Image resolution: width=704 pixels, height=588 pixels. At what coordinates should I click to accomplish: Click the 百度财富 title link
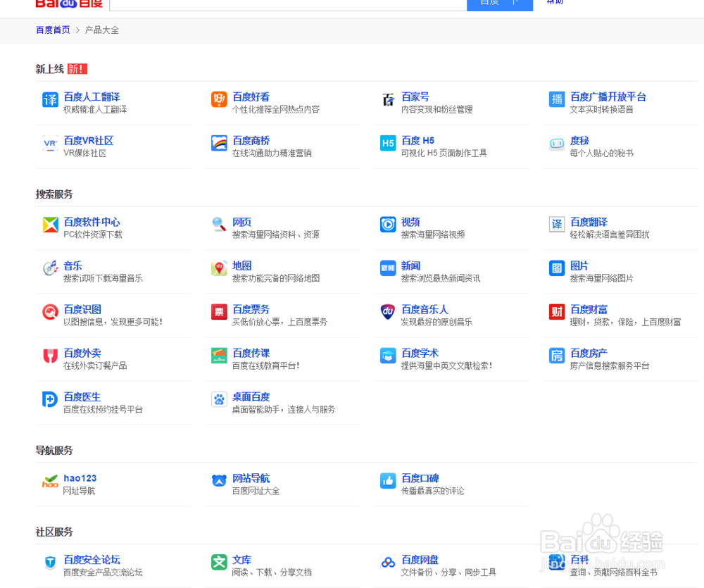pyautogui.click(x=589, y=310)
